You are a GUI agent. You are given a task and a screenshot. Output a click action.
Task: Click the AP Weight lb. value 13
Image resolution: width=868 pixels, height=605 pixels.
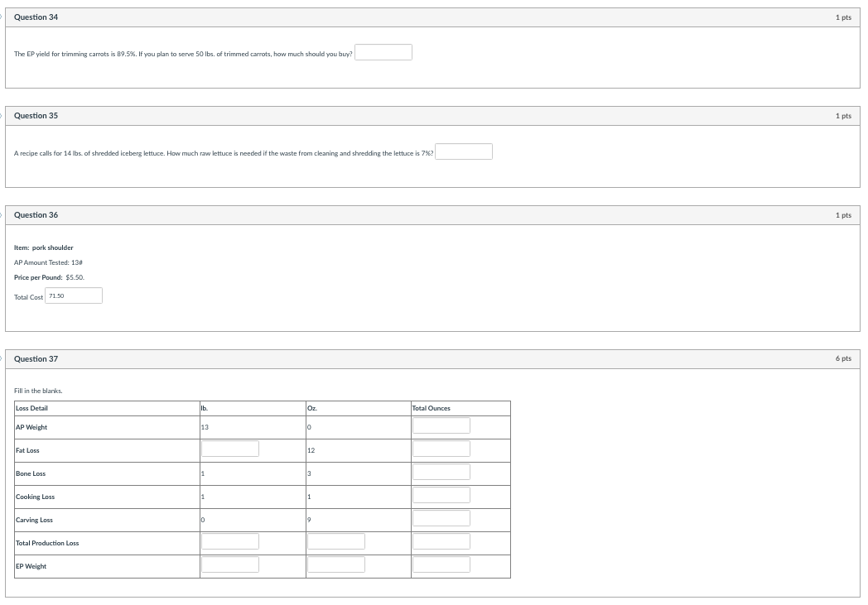coord(205,428)
